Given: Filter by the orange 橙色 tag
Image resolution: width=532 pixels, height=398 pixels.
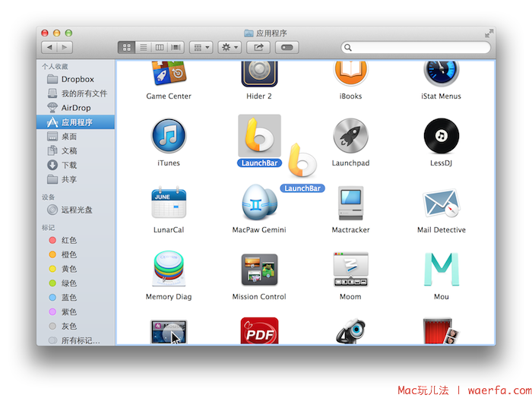Looking at the screenshot, I should coord(76,254).
